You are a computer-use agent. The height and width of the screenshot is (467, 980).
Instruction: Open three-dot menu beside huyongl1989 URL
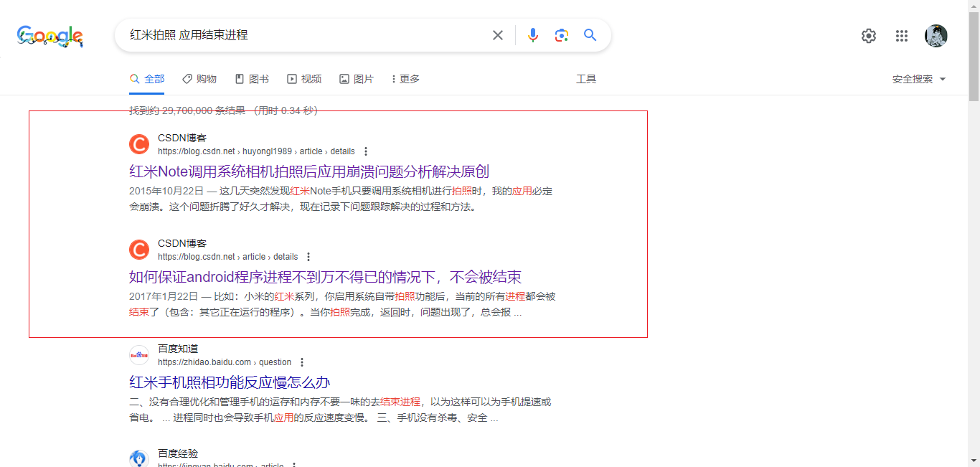[366, 151]
